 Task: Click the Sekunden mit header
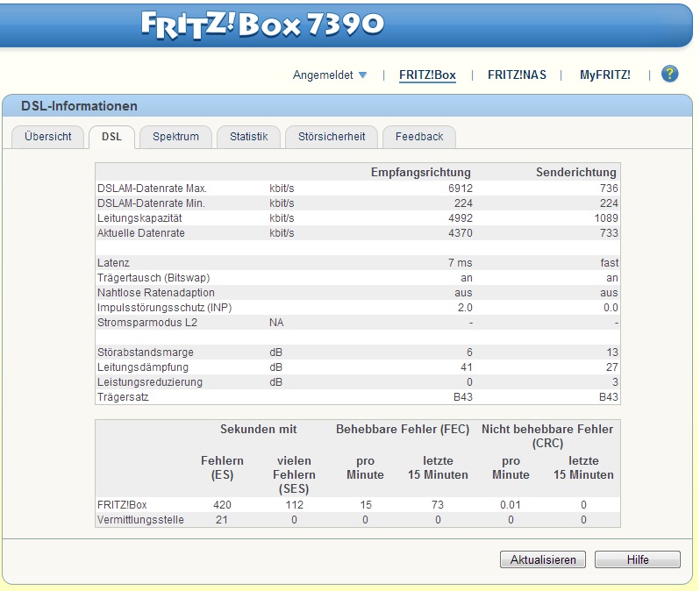point(258,430)
